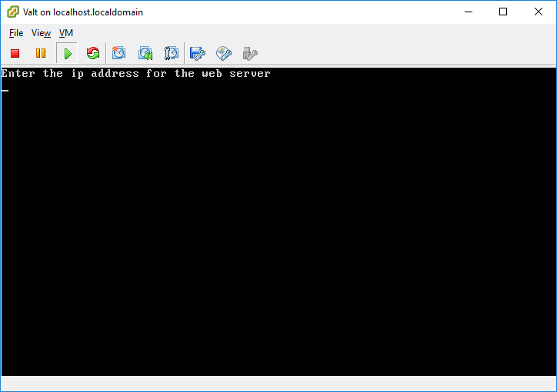The height and width of the screenshot is (392, 557).
Task: Connect the CD/DVD device icon
Action: pos(224,53)
